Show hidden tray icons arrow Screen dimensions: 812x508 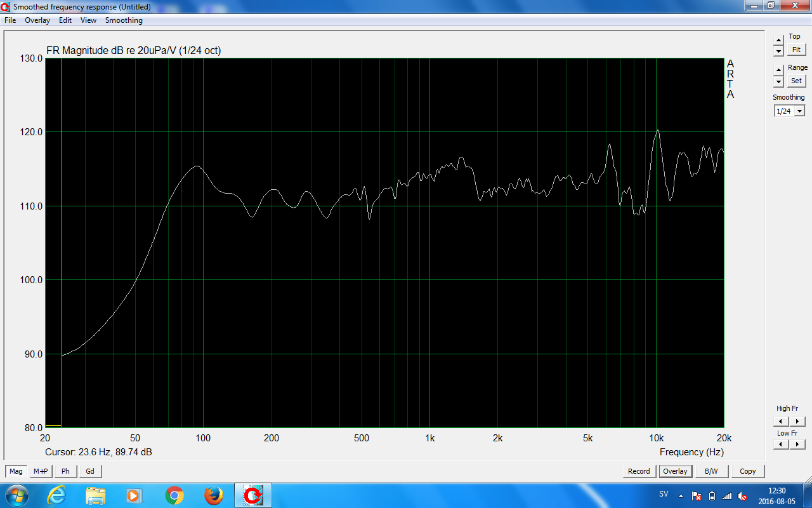[x=681, y=495]
